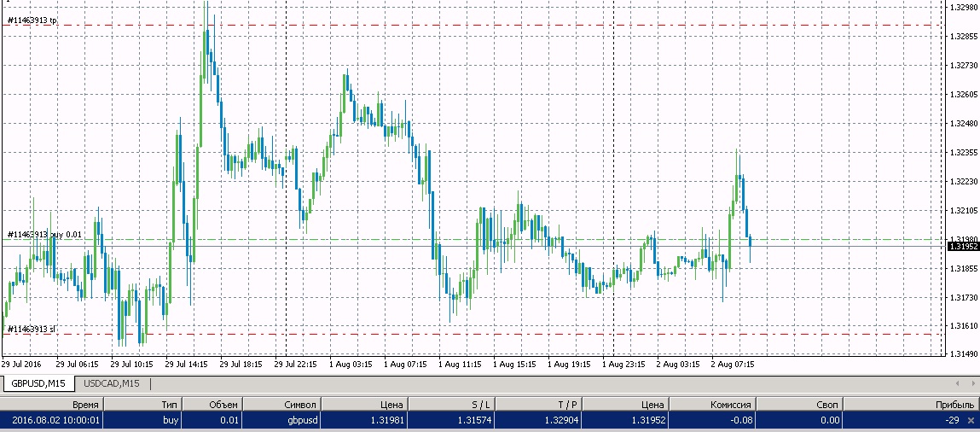Click the T / P column header
The height and width of the screenshot is (432, 980).
pyautogui.click(x=536, y=405)
